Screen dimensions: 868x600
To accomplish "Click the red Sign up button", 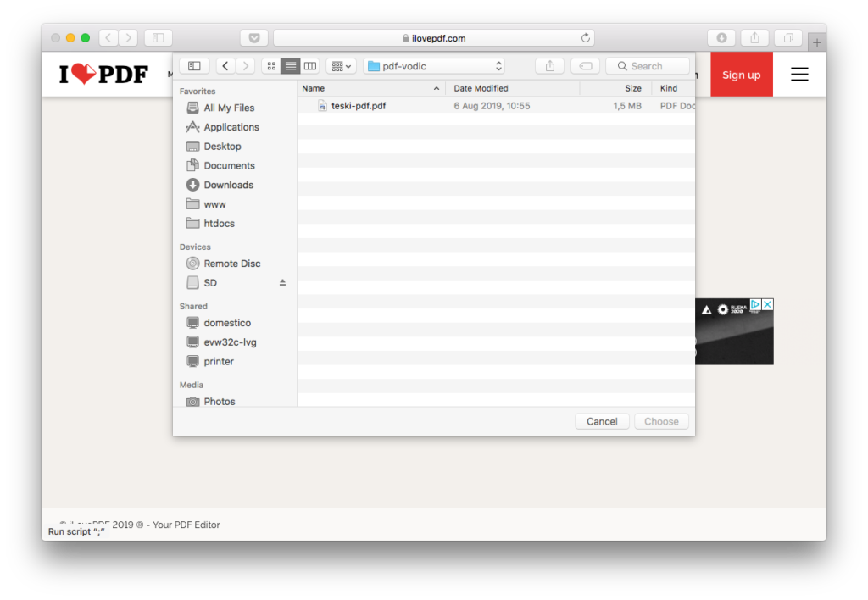I will tap(741, 75).
